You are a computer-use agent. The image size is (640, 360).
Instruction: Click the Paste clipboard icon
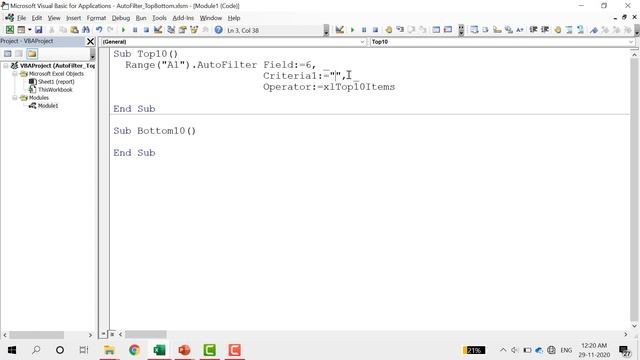click(74, 30)
